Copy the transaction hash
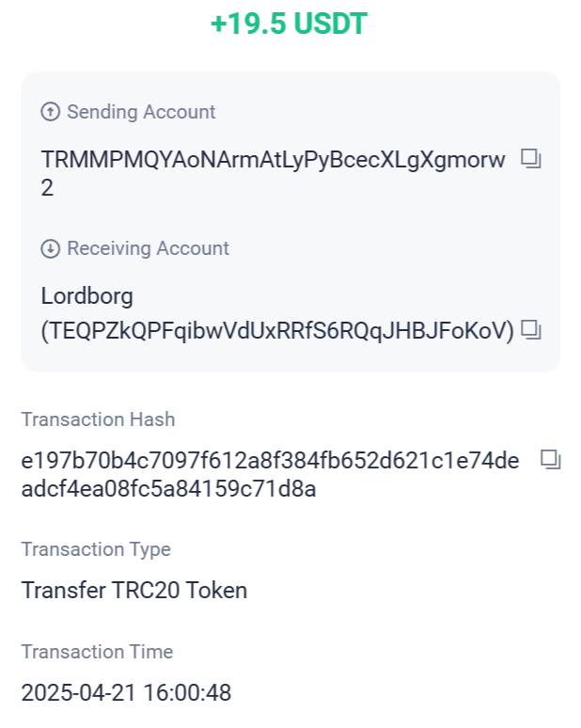Viewport: 581px width, 728px height. click(551, 460)
